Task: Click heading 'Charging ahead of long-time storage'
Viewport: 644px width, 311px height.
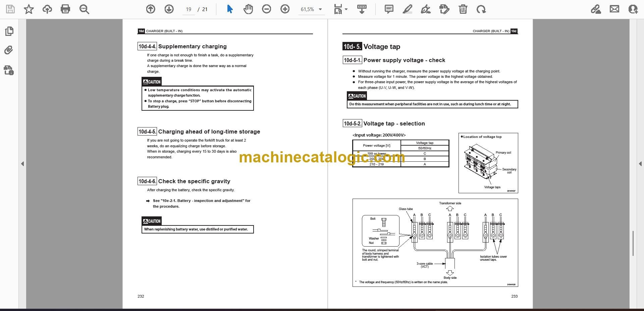Action: point(209,132)
